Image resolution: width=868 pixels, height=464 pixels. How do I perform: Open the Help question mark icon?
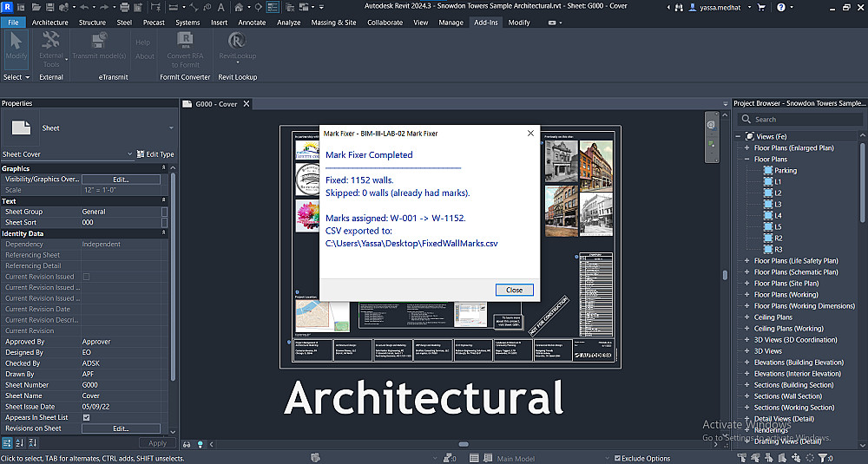click(781, 7)
